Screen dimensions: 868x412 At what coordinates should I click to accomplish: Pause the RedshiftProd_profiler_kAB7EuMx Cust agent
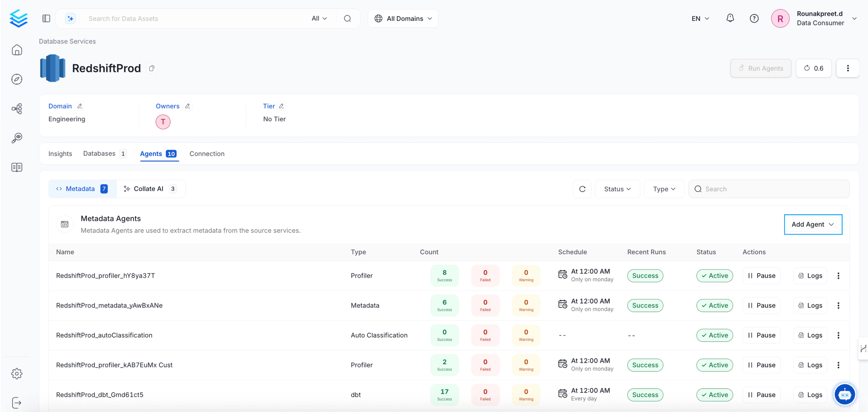[761, 365]
